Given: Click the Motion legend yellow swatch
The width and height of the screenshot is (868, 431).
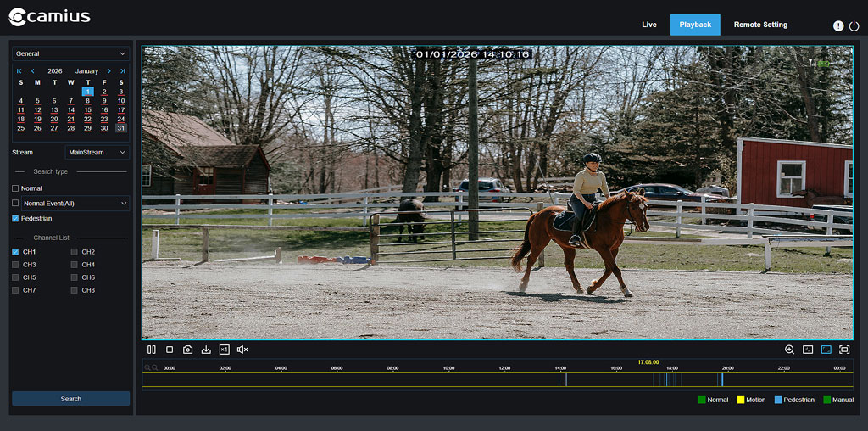Looking at the screenshot, I should (x=740, y=400).
